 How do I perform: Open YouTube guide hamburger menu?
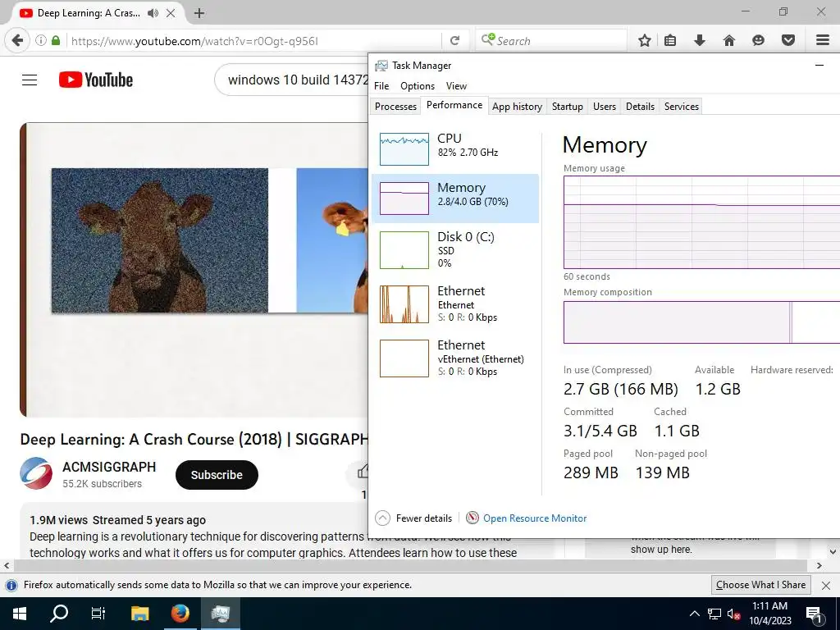coord(30,80)
